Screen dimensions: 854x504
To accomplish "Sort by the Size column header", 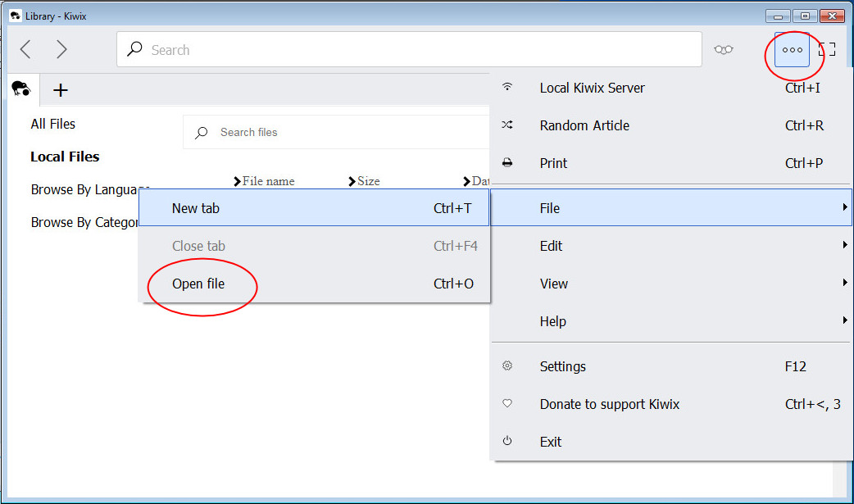I will pos(365,181).
